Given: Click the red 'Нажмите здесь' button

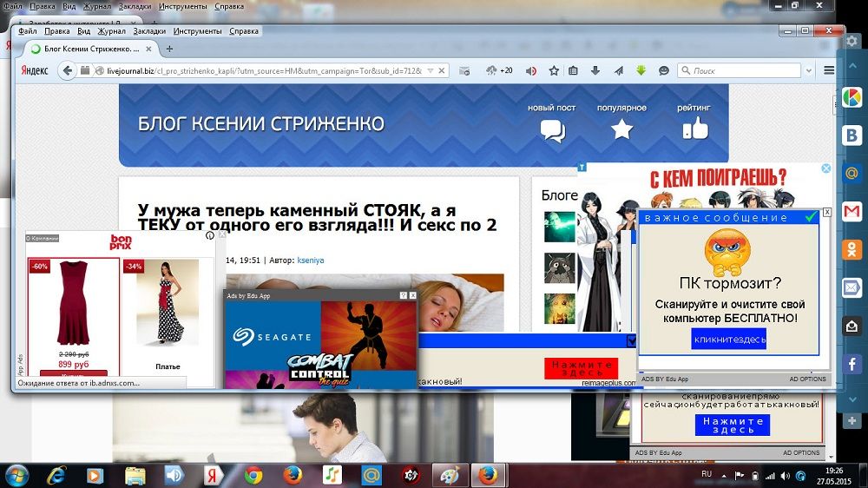Looking at the screenshot, I should coord(582,368).
